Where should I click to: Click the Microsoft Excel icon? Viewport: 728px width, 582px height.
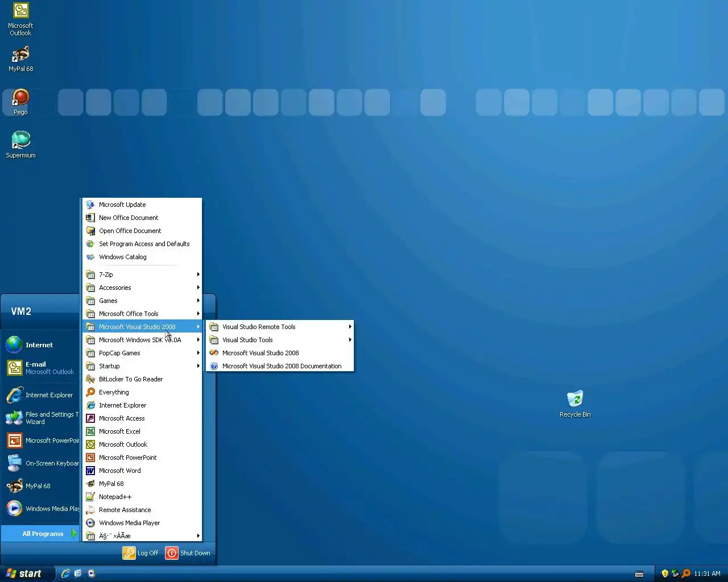[90, 431]
